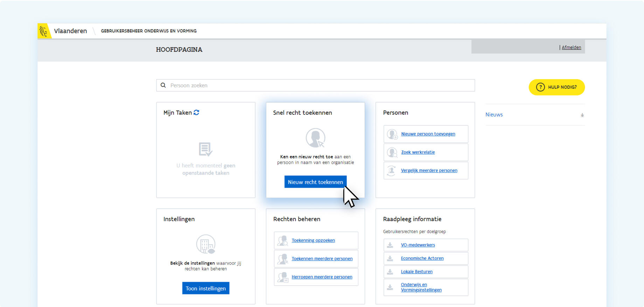644x307 pixels.
Task: Click Gebruikersrechten per doelgroep subtitle
Action: click(414, 232)
